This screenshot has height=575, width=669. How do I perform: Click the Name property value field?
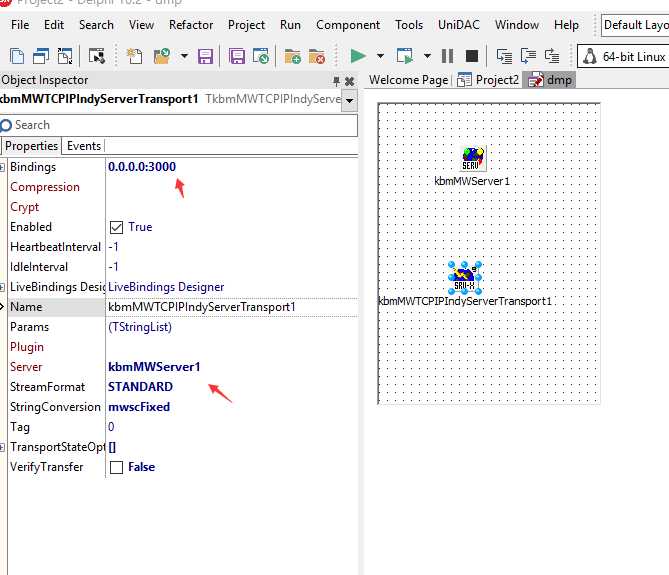click(x=232, y=307)
